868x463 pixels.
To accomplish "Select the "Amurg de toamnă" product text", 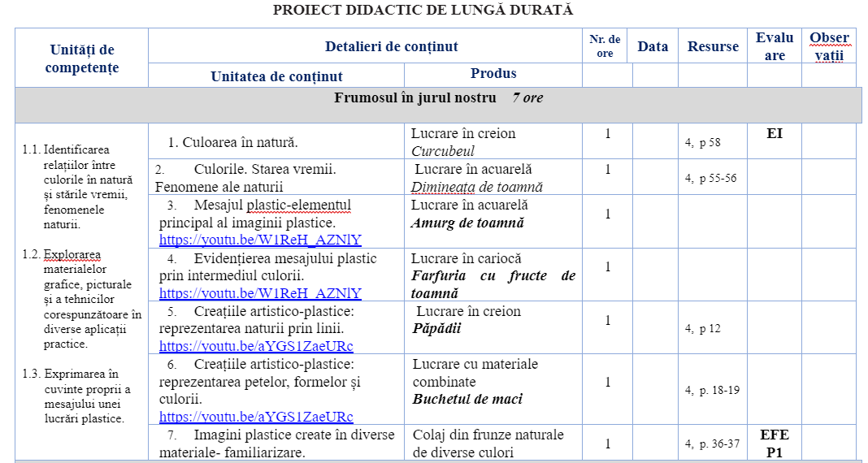I will tap(467, 223).
